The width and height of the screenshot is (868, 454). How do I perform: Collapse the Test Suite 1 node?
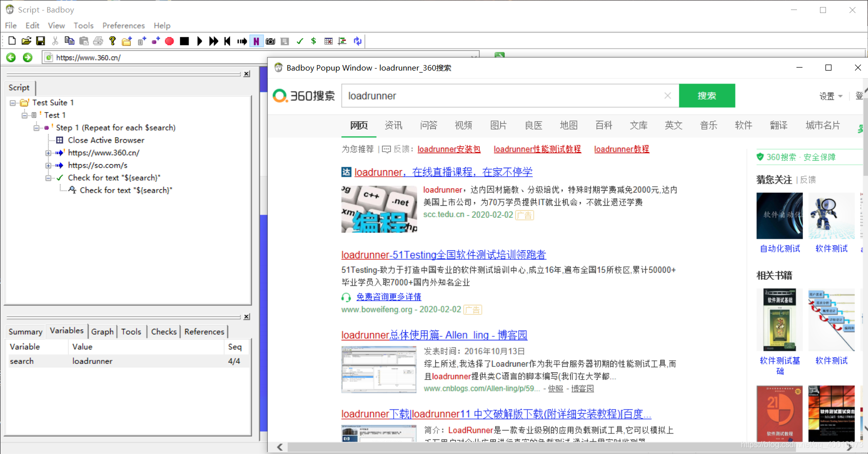click(13, 103)
